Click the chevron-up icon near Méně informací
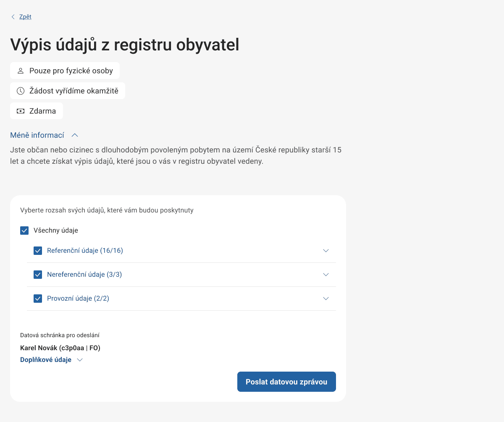Screen dimensions: 504x422 [75, 135]
